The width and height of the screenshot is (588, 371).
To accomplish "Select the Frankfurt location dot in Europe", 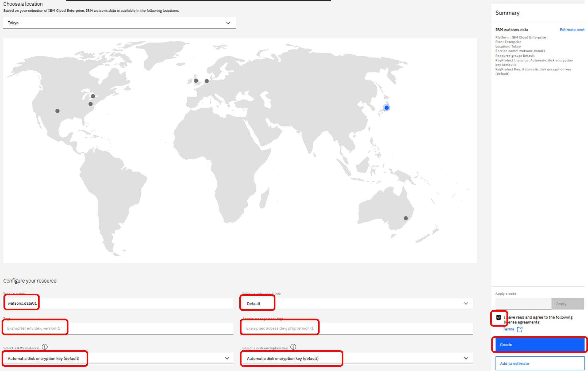I will click(207, 81).
